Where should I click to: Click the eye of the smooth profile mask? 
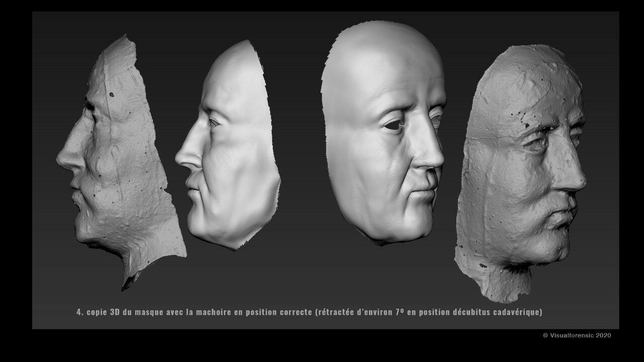tap(213, 122)
